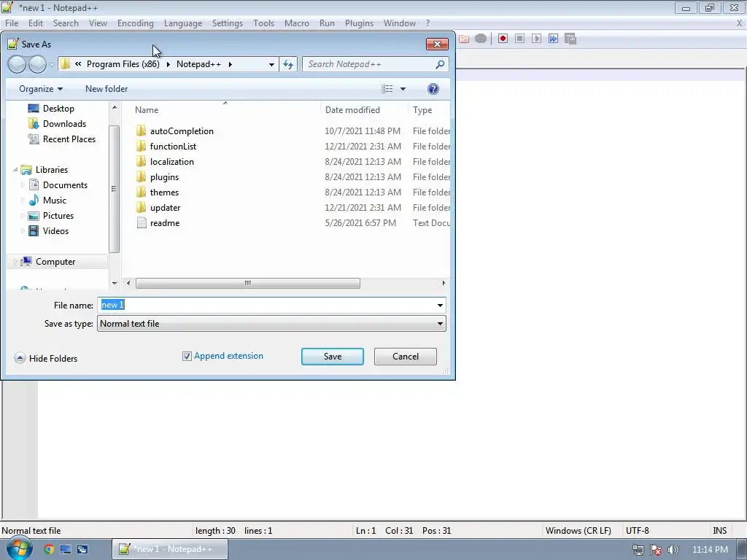
Task: Open the Language menu
Action: click(183, 23)
